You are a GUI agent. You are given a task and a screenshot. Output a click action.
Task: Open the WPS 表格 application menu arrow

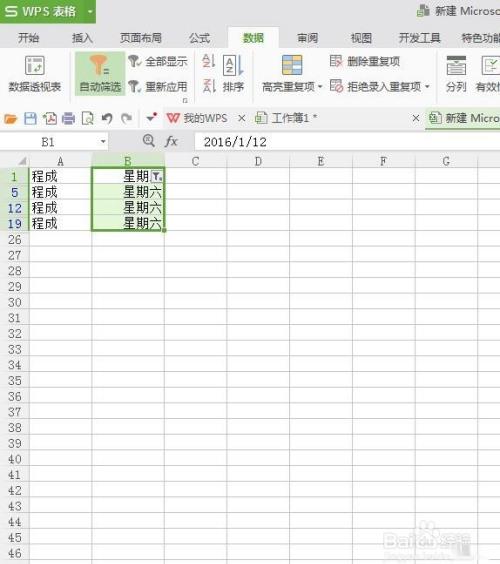90,12
